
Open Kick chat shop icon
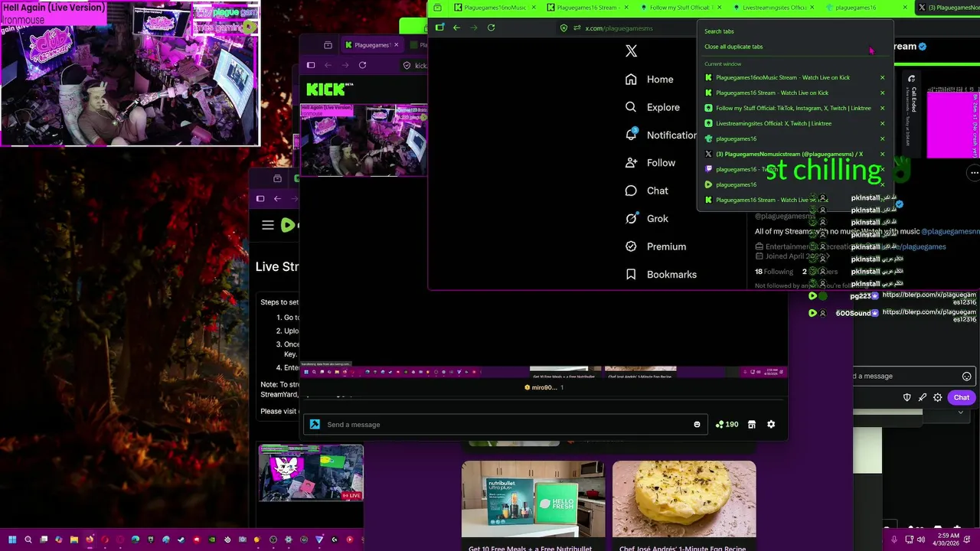pos(752,425)
